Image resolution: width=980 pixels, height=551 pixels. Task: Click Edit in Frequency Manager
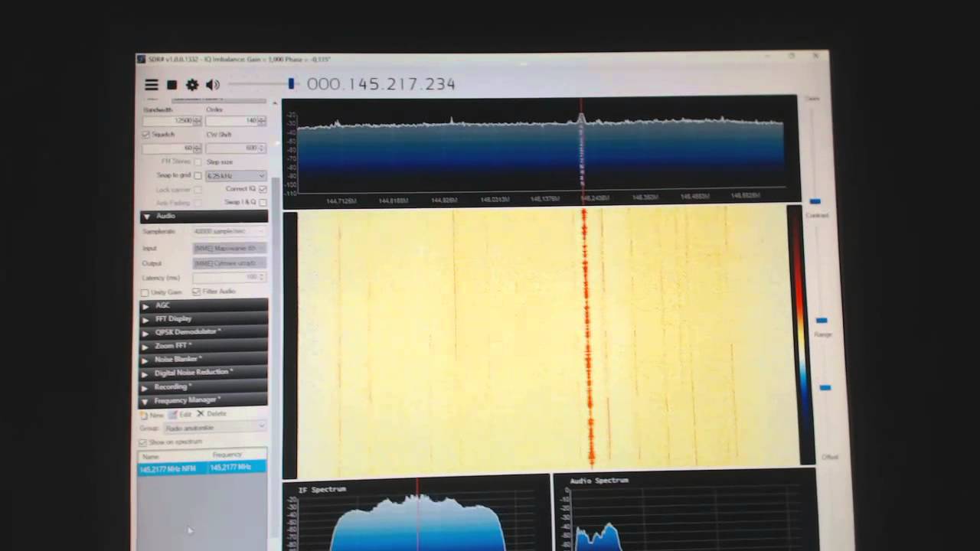(181, 414)
